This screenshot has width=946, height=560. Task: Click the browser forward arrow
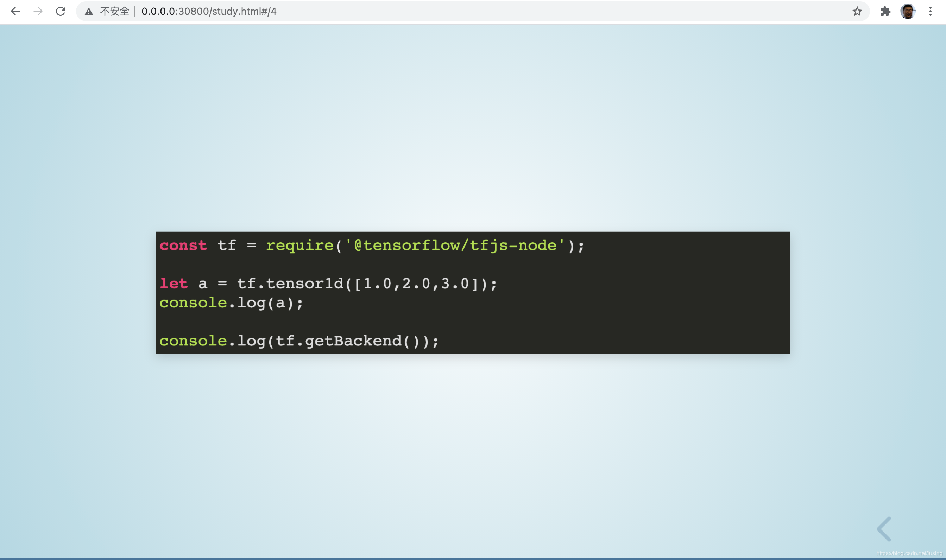click(x=38, y=11)
